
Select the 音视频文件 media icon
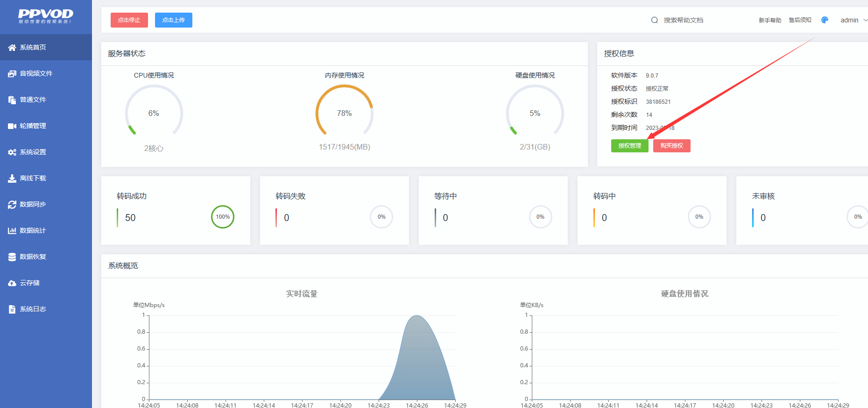(x=12, y=74)
